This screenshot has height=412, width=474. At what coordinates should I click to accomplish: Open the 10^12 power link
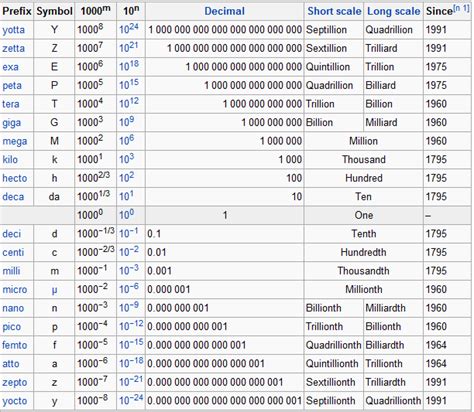point(129,103)
